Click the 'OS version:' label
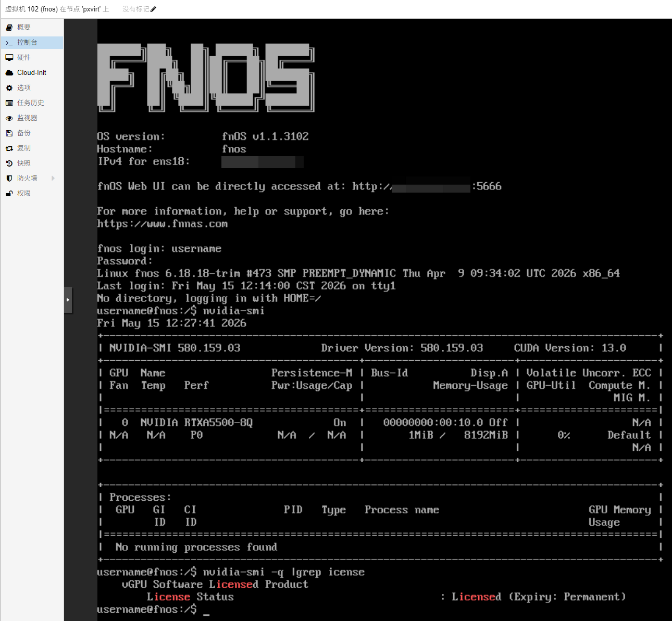 click(131, 136)
